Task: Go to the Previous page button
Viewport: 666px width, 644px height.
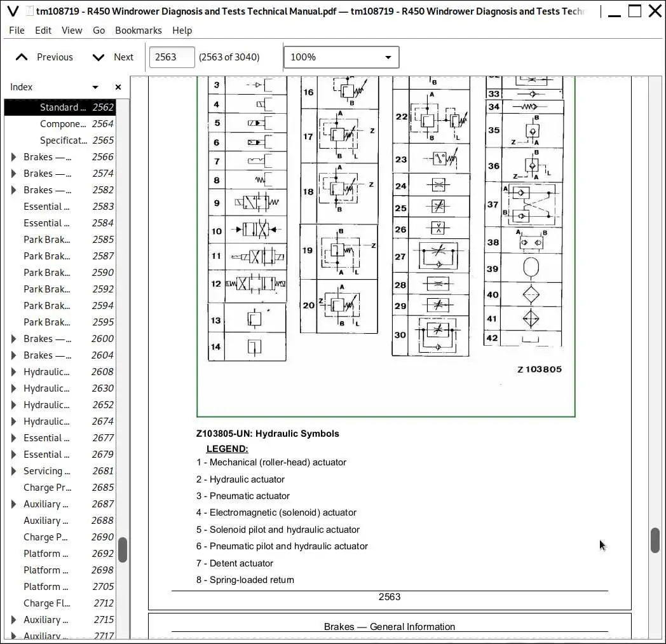Action: click(44, 57)
